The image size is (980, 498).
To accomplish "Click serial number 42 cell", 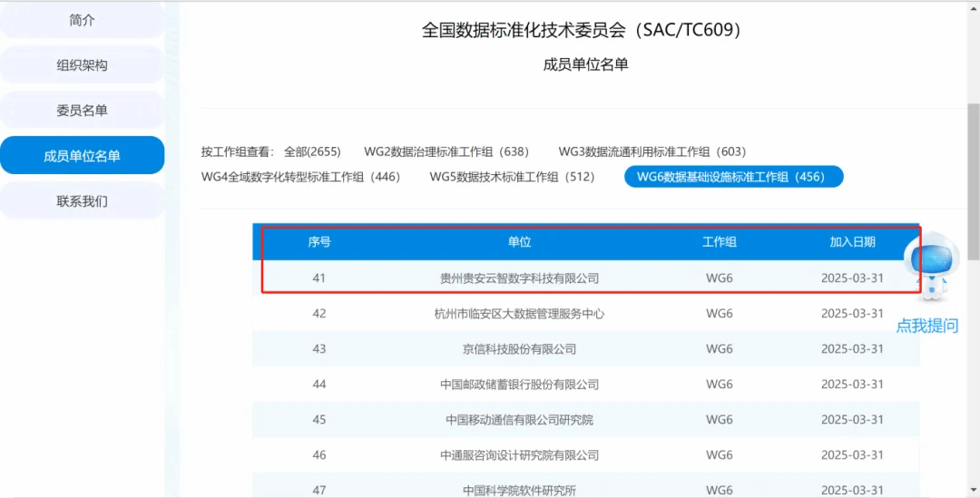I will tap(319, 314).
